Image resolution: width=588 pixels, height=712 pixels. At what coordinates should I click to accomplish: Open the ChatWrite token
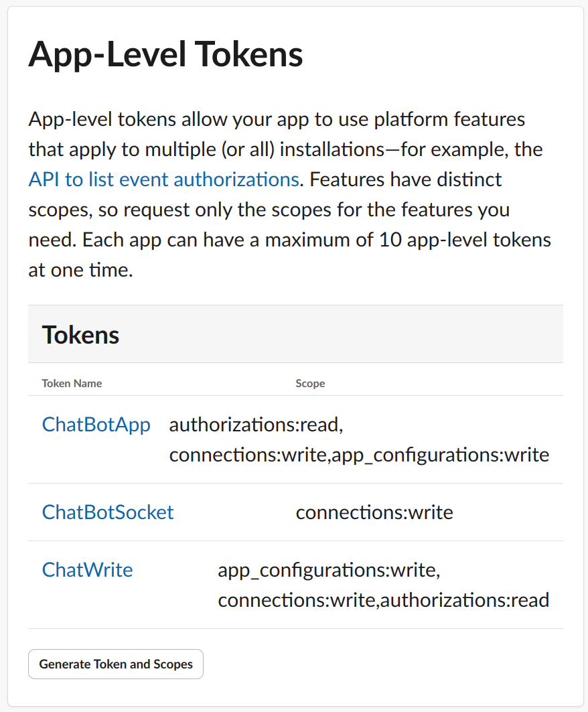[x=88, y=570]
